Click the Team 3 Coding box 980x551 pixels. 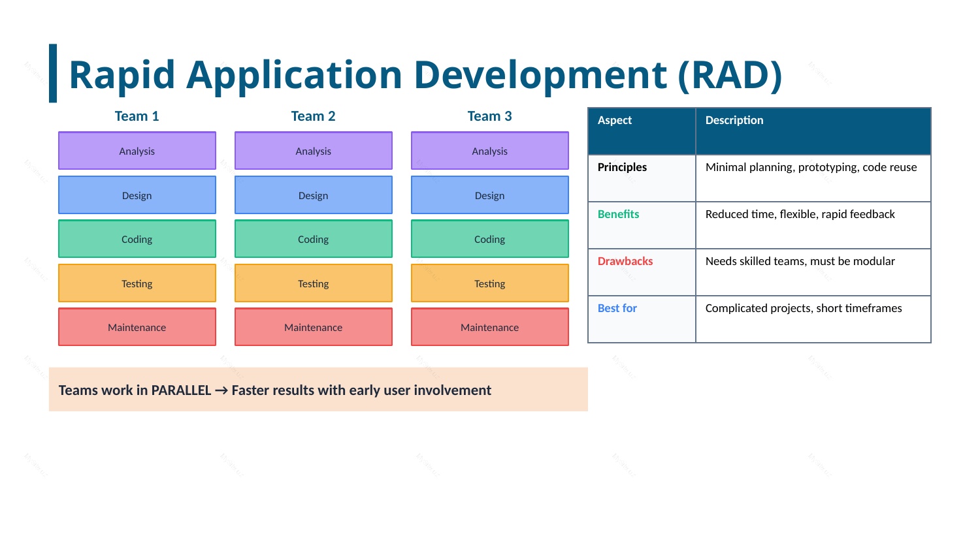489,239
